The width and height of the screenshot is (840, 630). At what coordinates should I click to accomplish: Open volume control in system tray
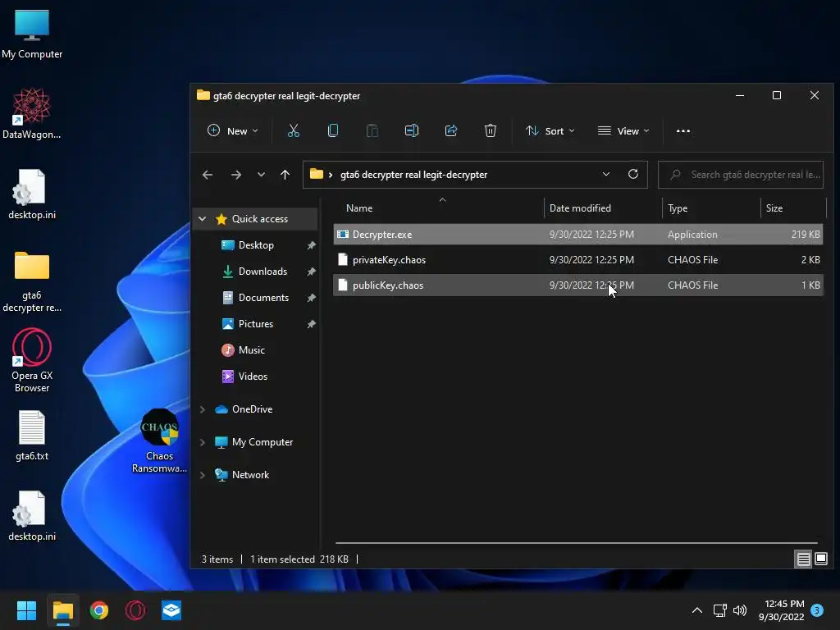point(740,610)
